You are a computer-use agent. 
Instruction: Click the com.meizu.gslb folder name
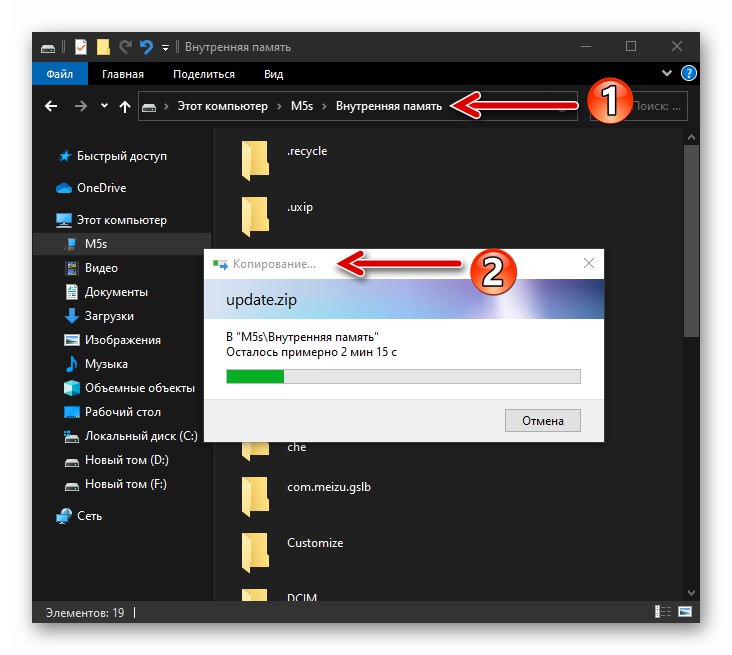pyautogui.click(x=329, y=487)
